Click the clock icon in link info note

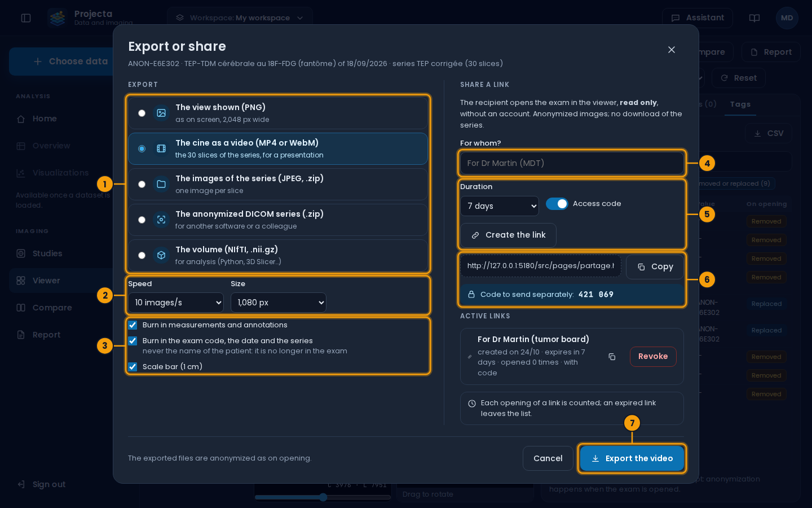pos(472,404)
